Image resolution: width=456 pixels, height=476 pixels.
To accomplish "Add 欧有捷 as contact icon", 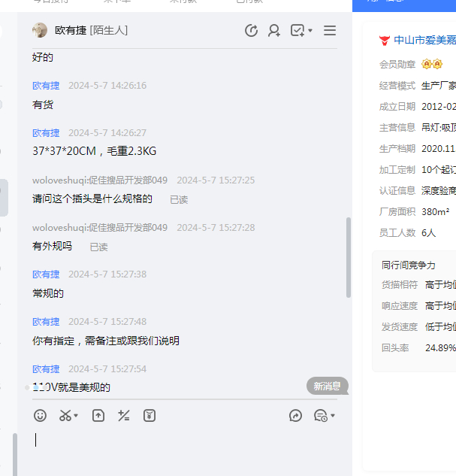I will pos(274,30).
